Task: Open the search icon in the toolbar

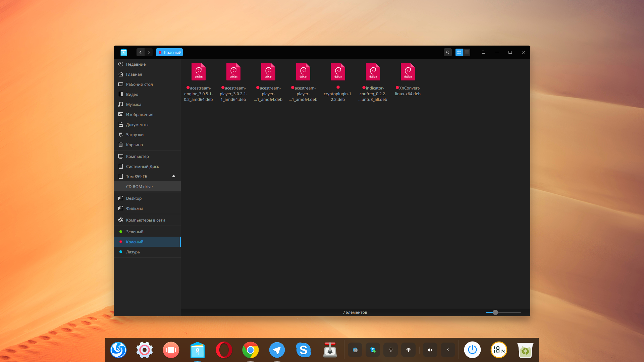Action: (448, 52)
